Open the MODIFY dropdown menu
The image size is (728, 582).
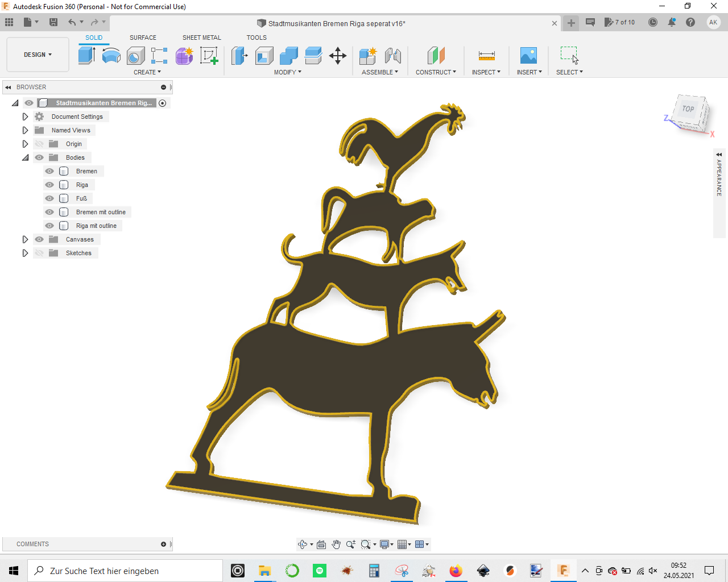pos(288,72)
